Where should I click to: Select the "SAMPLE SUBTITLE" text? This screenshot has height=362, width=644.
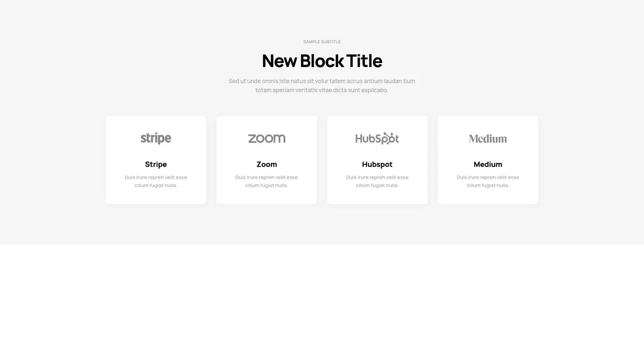322,42
